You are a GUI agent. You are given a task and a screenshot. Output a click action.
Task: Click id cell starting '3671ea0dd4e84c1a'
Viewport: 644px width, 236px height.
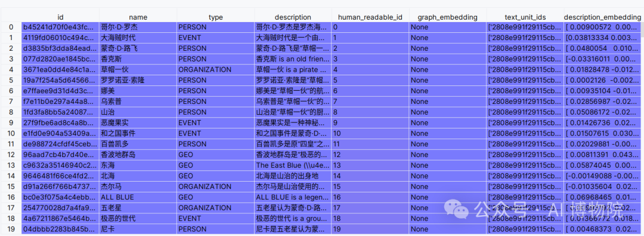pos(60,69)
